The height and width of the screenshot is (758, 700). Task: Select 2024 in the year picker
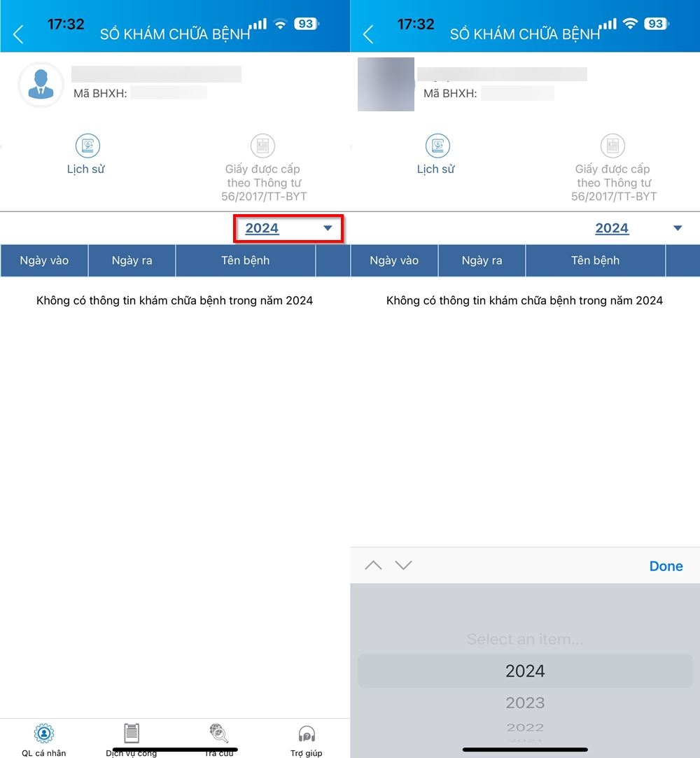(x=525, y=671)
